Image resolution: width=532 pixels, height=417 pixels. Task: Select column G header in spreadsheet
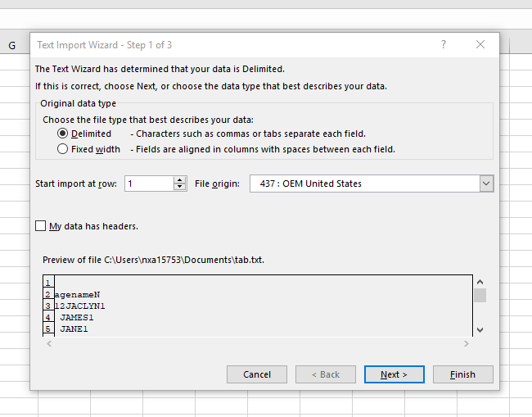12,45
